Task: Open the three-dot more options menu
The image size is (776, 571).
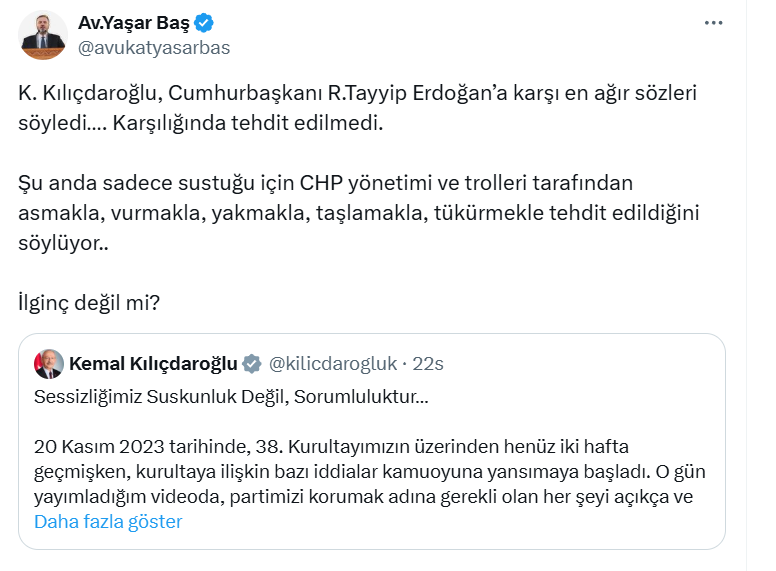Action: pos(713,22)
